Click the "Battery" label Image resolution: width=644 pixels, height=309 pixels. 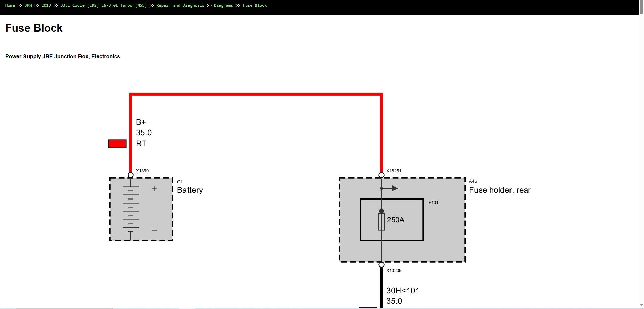[x=190, y=190]
